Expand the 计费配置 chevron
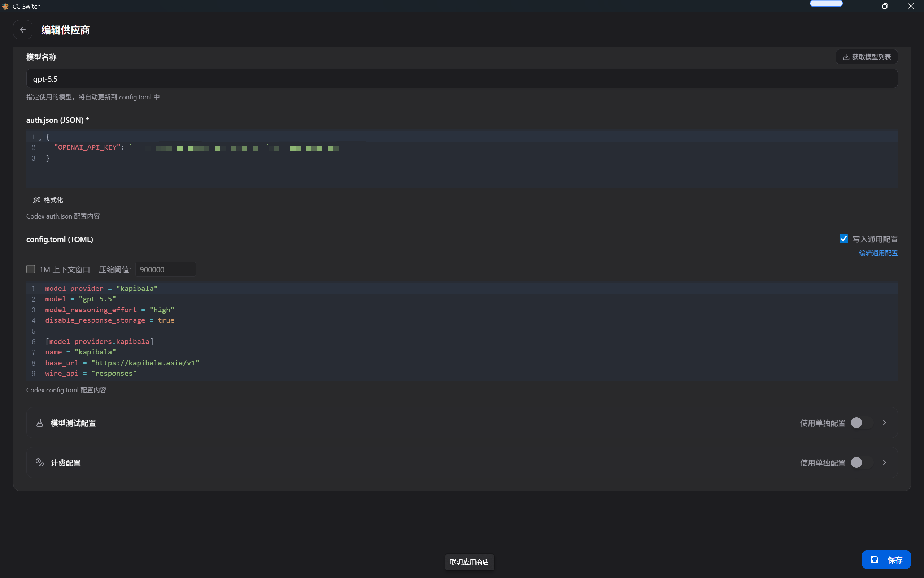924x578 pixels. click(x=884, y=462)
